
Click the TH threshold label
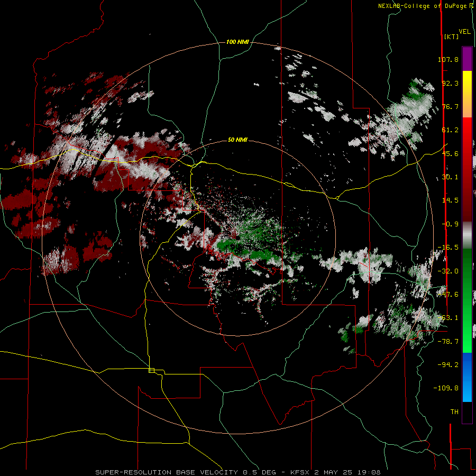454,411
